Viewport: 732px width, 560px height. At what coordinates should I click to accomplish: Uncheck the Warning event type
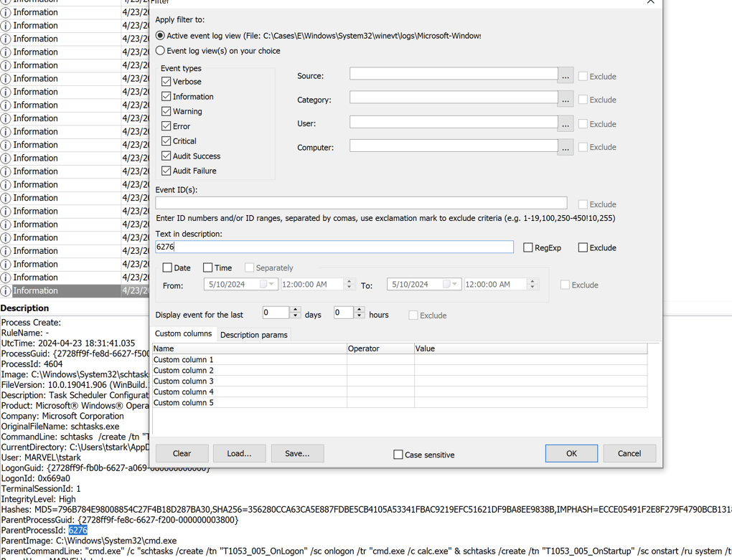click(x=166, y=111)
